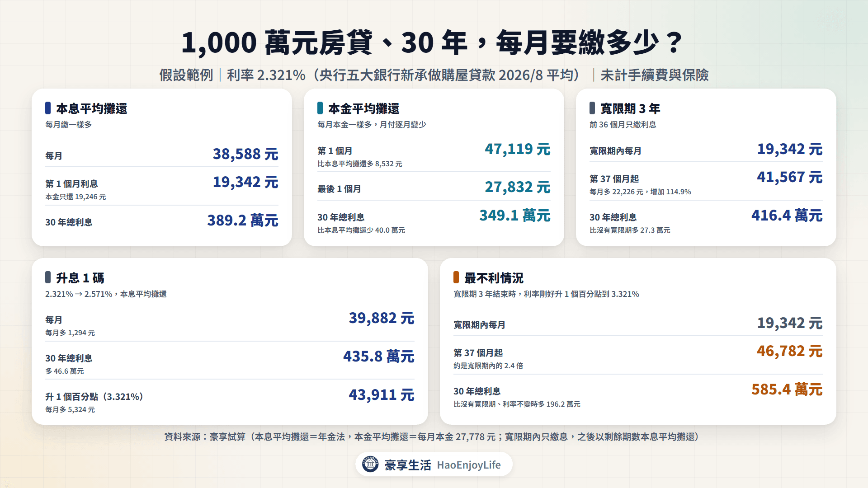The width and height of the screenshot is (868, 488).
Task: Click the note 本金只還 19,246 元
Action: [75, 197]
